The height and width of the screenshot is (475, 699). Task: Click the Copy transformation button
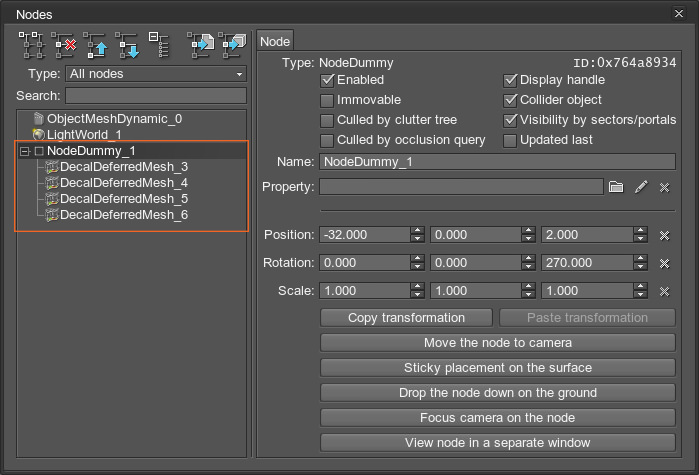point(406,318)
